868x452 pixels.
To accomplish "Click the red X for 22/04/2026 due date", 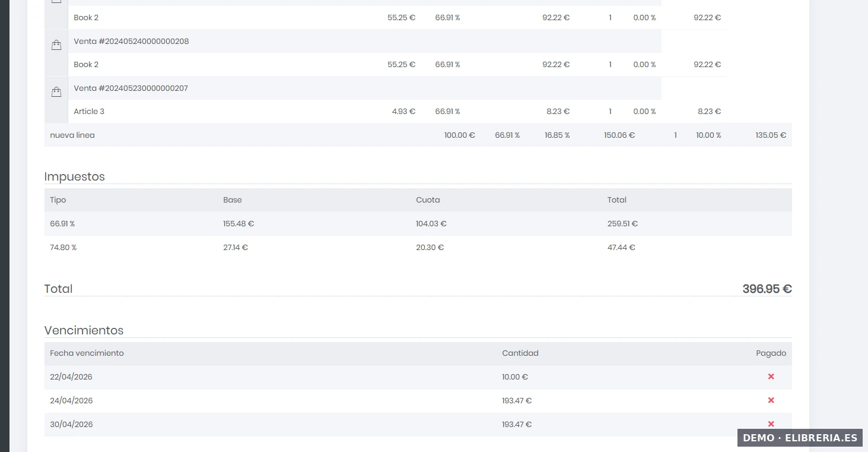I will pyautogui.click(x=771, y=377).
